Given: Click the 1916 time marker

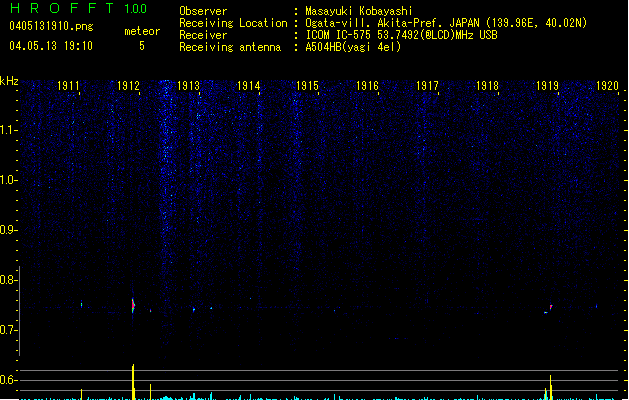Looking at the screenshot, I should pos(367,86).
